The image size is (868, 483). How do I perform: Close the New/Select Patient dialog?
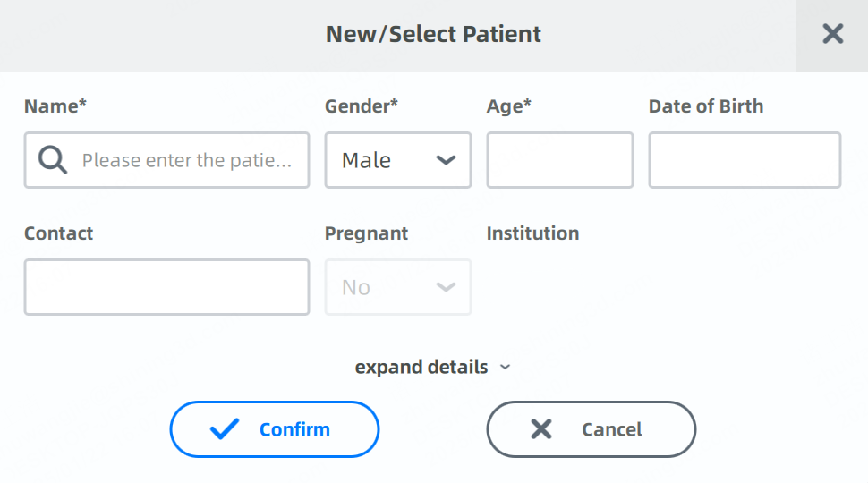(832, 35)
